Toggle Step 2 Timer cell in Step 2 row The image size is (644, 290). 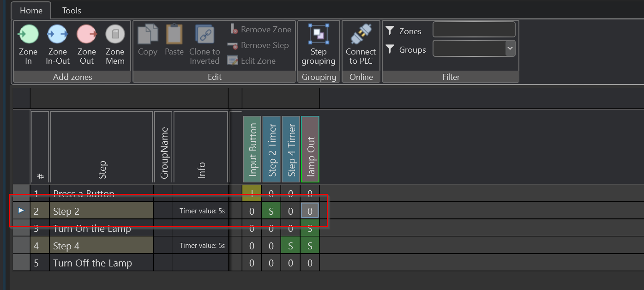point(271,211)
